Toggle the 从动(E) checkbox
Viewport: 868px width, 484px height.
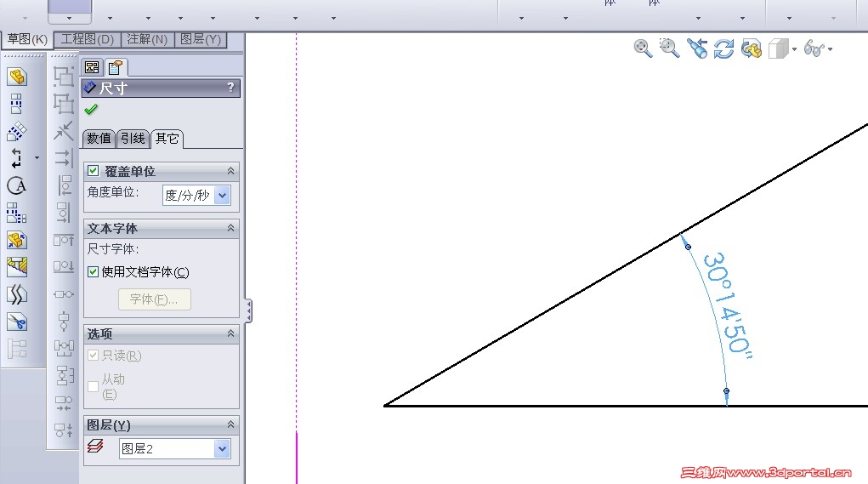pos(93,386)
